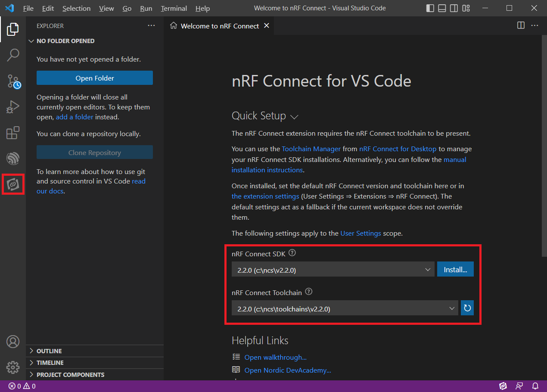The image size is (547, 392).
Task: Expand the Outline section
Action: point(49,351)
